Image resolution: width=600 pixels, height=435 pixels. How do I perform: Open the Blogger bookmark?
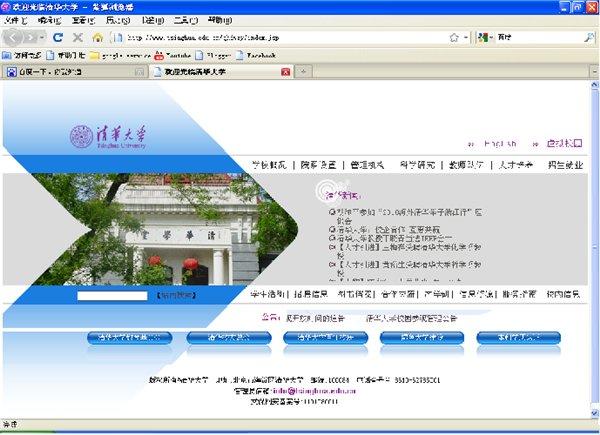click(x=213, y=55)
